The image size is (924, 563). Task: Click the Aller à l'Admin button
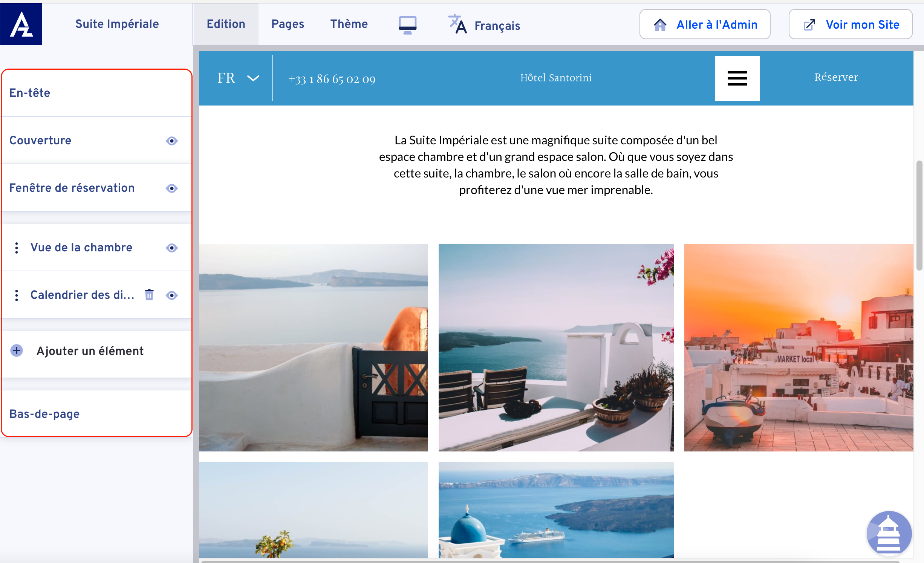(x=705, y=24)
